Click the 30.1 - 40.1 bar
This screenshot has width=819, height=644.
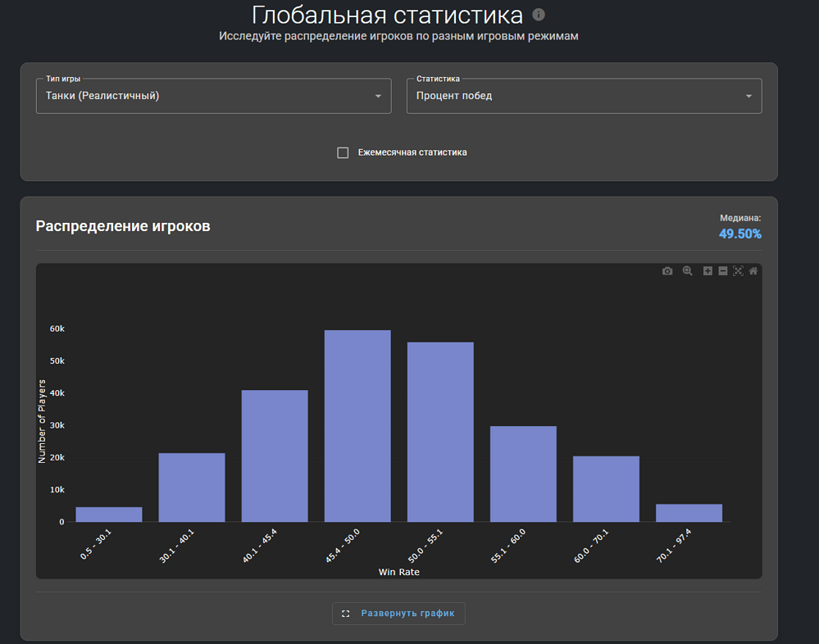(192, 488)
